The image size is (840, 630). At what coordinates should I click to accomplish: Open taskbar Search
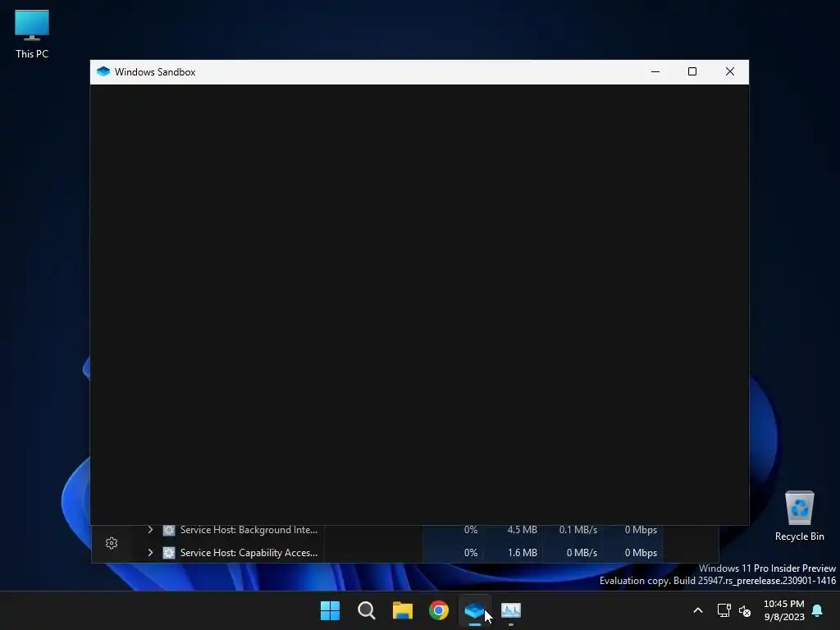367,610
